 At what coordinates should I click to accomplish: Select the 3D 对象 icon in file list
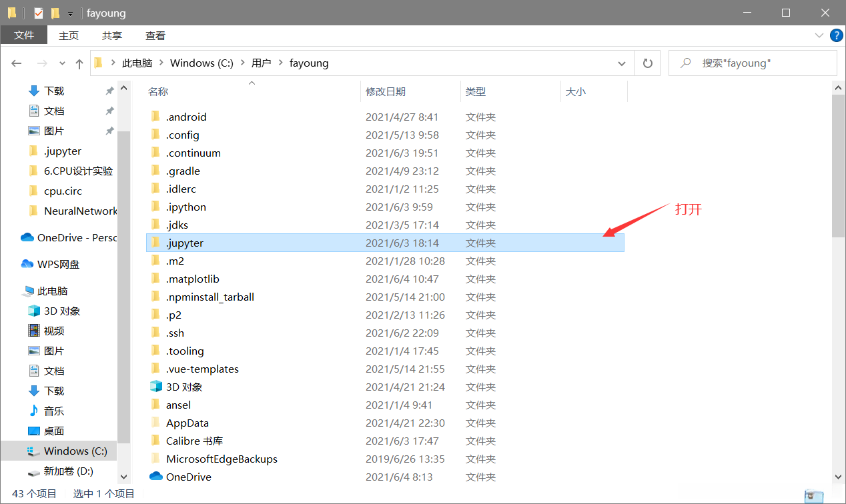pos(155,387)
